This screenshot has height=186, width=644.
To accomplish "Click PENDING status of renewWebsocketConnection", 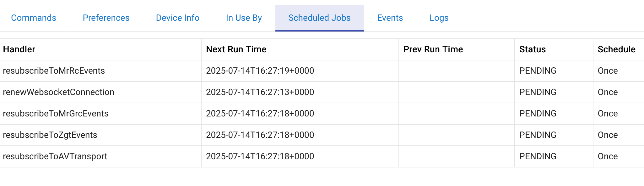I will point(538,92).
